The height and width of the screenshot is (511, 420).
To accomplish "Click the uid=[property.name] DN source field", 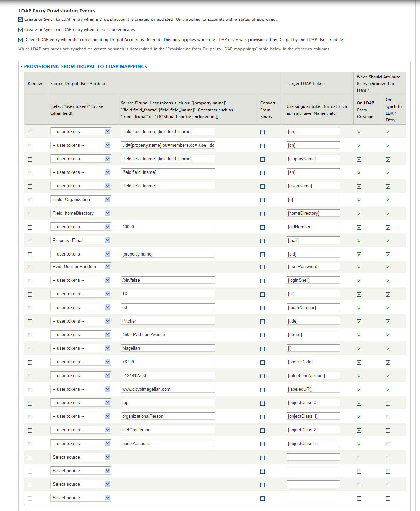I will 168,145.
